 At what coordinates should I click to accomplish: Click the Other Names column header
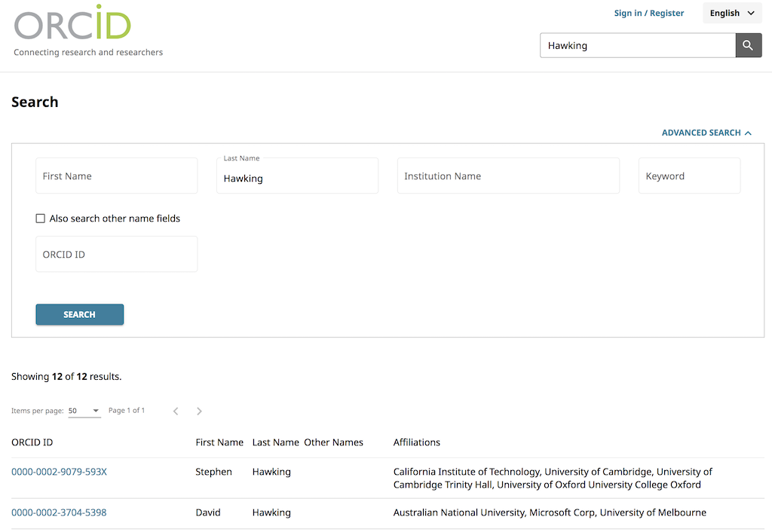(333, 442)
